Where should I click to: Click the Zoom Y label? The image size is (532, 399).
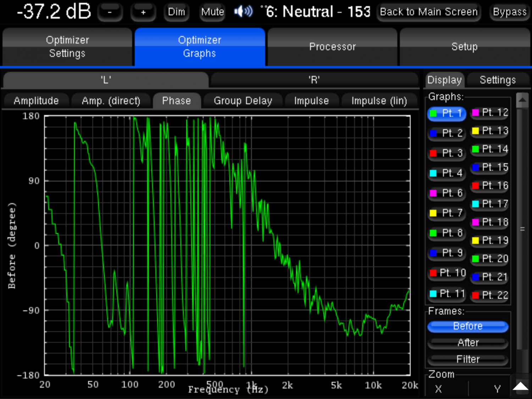tap(497, 389)
